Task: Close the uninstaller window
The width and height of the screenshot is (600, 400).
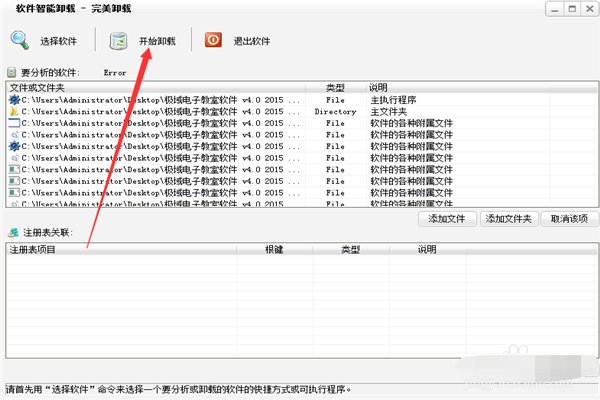Action: click(590, 9)
